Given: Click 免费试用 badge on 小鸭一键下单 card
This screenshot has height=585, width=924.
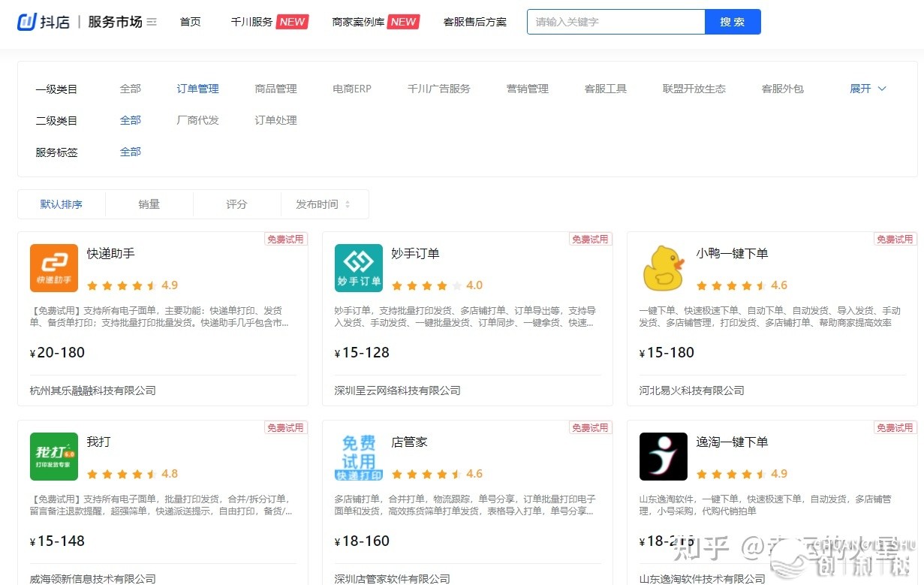Looking at the screenshot, I should pos(895,239).
